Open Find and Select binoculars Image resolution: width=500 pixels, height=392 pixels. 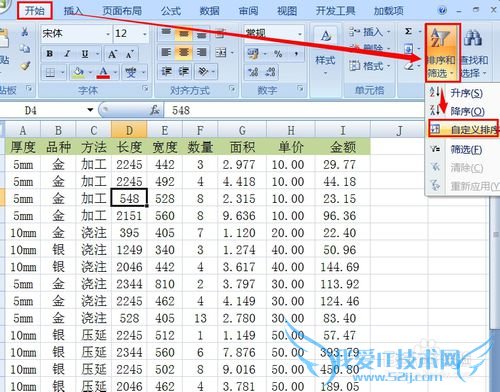point(474,53)
